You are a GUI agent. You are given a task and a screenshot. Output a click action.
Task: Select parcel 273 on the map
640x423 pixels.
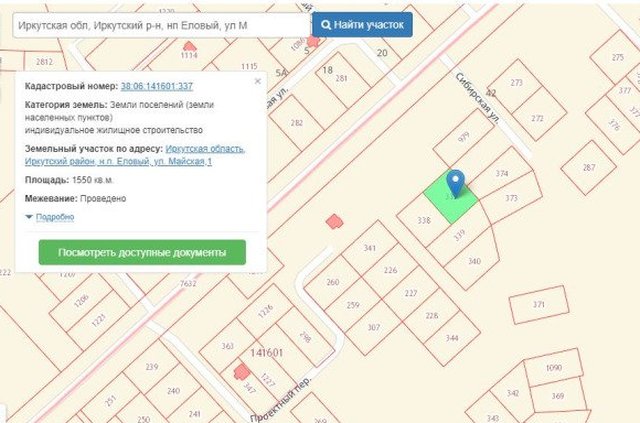516,83
